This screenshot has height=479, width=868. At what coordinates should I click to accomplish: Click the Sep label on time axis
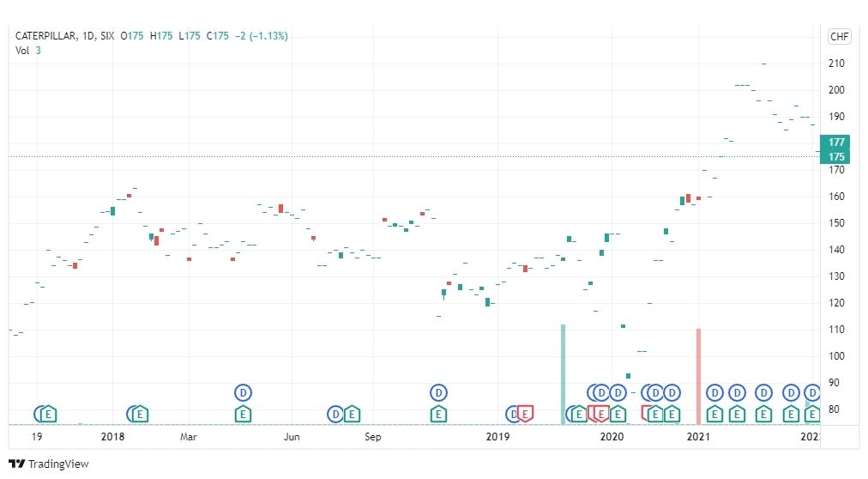point(373,437)
